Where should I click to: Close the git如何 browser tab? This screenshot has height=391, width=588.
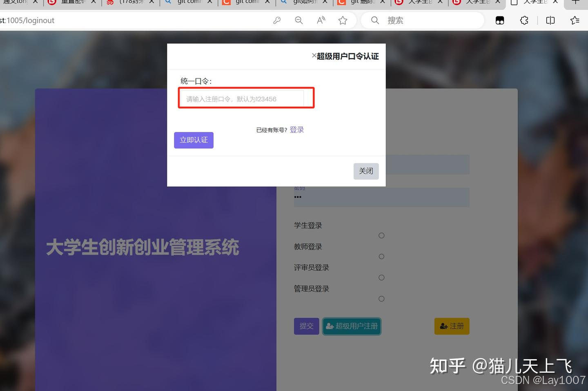click(325, 2)
